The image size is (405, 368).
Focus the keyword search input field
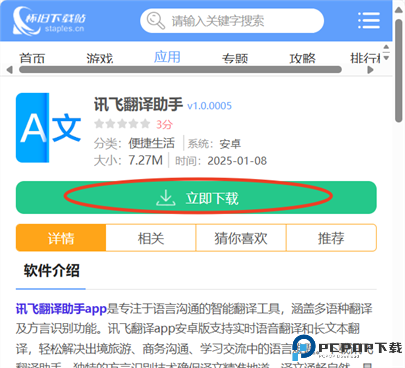(x=232, y=21)
